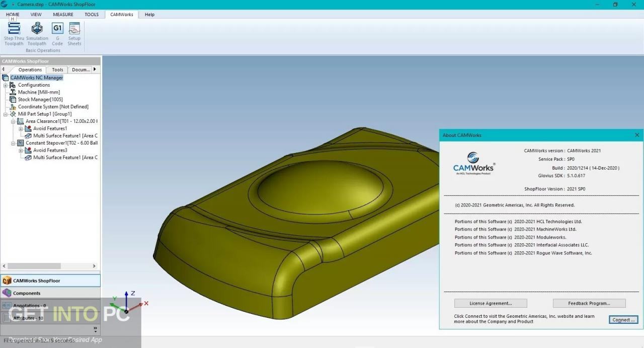Screen dimensions: 644x348
Task: Collapse the Area Clearance1 node
Action: (13, 121)
